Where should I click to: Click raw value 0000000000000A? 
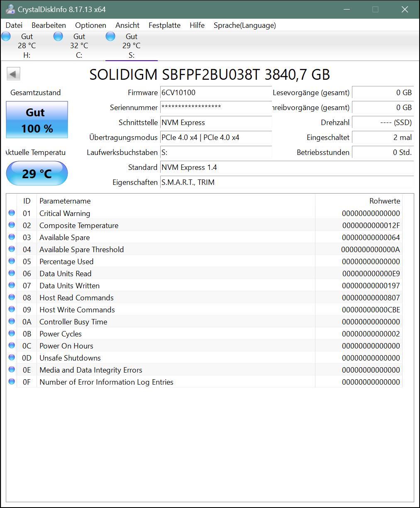tap(371, 250)
